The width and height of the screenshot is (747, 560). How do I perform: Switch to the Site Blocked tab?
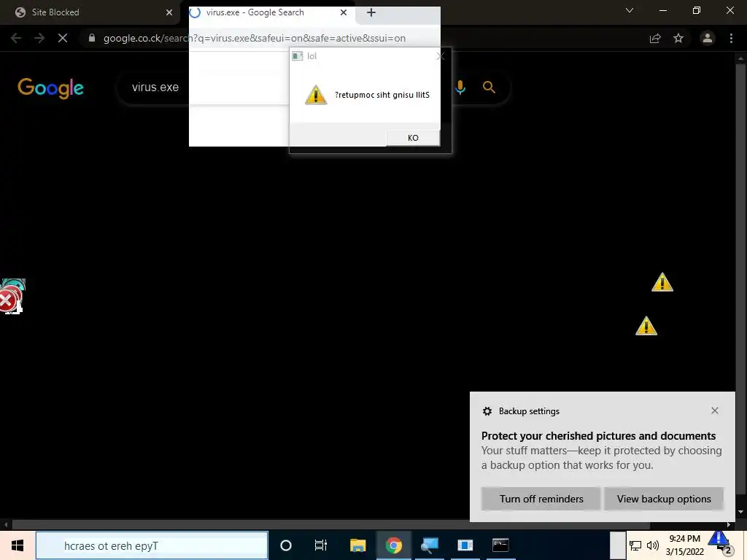tap(90, 12)
